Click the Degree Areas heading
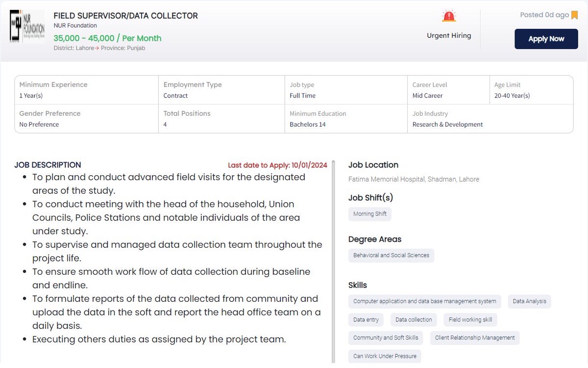588x368 pixels. 375,239
